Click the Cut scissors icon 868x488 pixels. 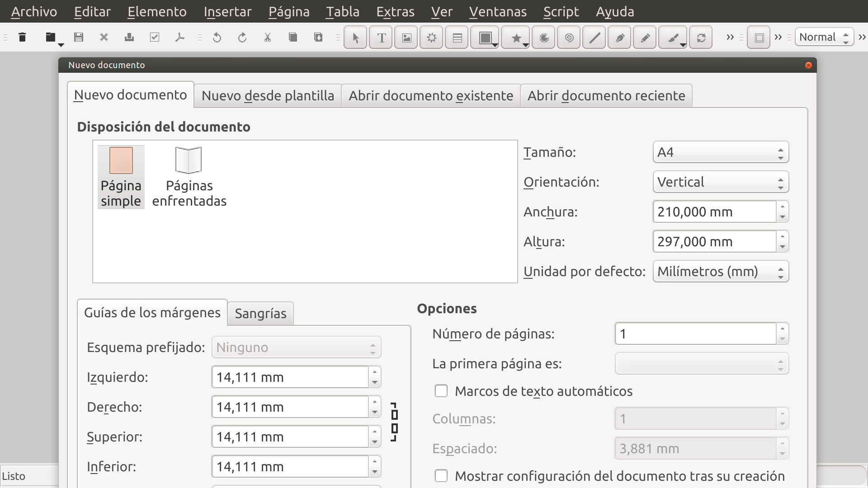(x=267, y=38)
